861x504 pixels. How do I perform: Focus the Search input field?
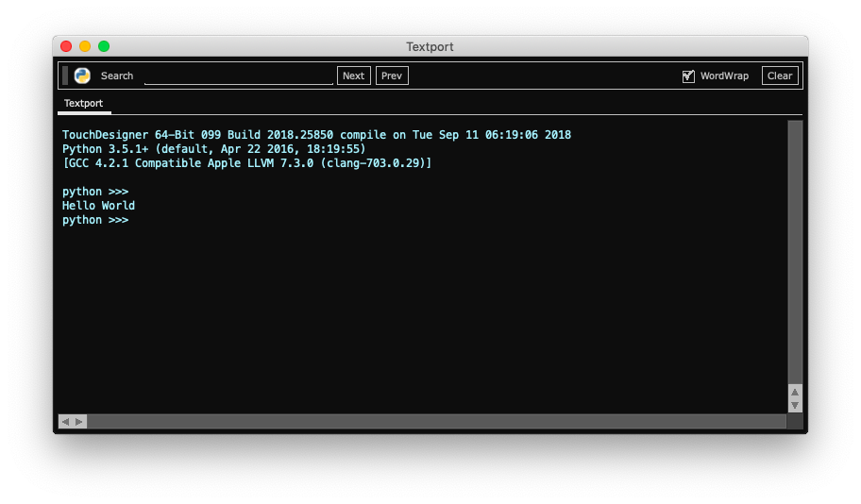click(238, 76)
